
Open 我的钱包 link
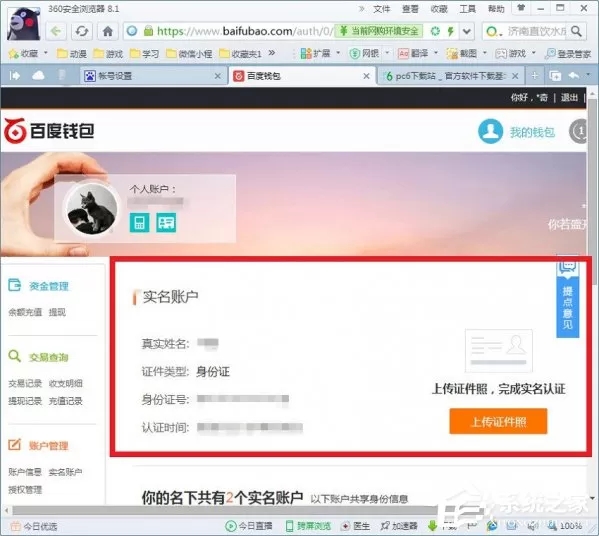pos(532,132)
